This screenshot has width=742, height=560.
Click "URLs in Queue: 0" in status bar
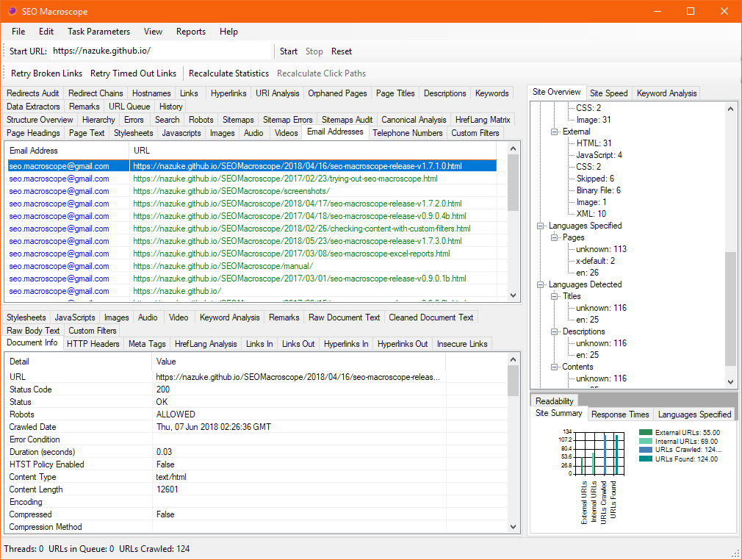[x=81, y=549]
